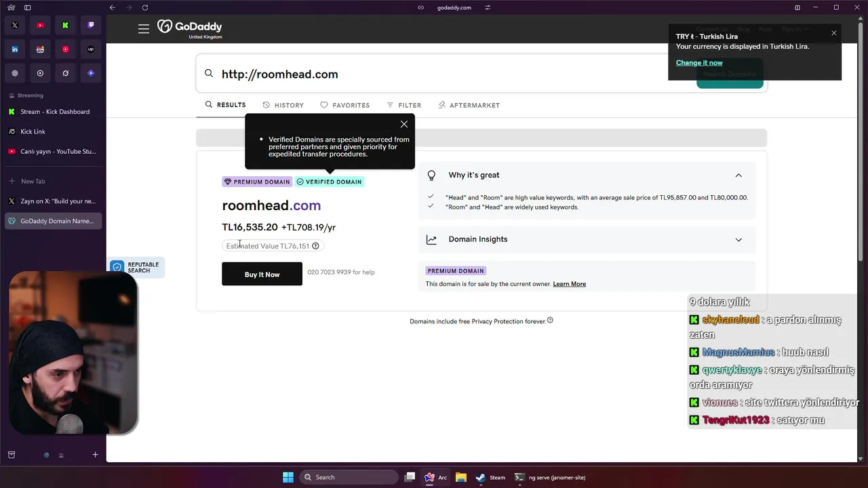Open the Arc menu icon at top-left

12,7
